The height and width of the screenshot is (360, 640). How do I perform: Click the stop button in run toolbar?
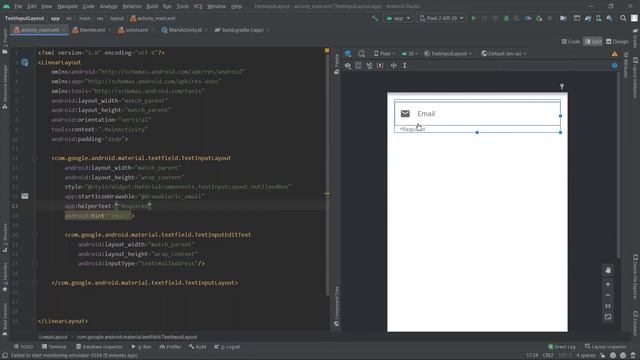tap(550, 18)
